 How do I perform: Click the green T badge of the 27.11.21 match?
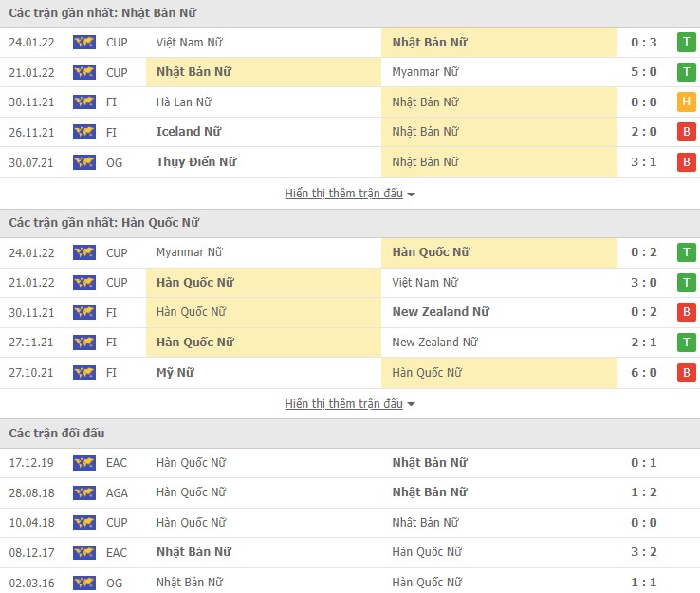[x=686, y=343]
